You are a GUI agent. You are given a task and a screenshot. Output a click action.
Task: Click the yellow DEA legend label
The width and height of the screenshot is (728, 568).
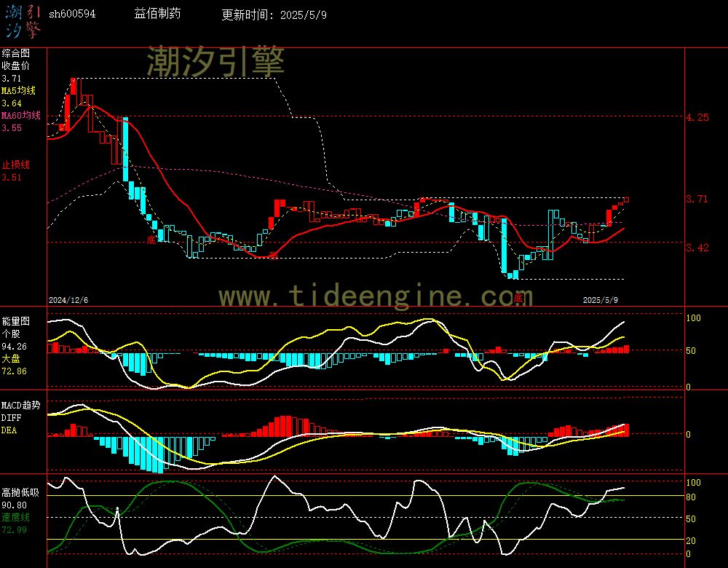click(9, 430)
